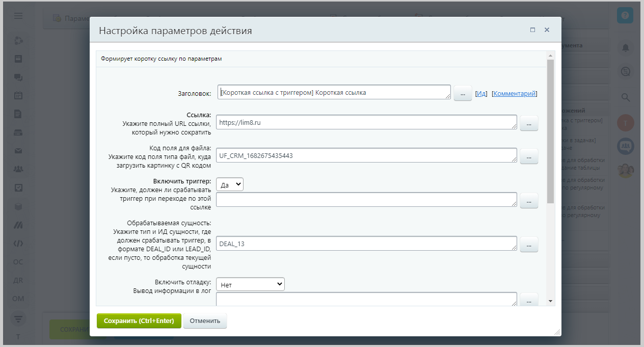Toggle the hamburger menu in left sidebar
The image size is (644, 347).
click(18, 16)
